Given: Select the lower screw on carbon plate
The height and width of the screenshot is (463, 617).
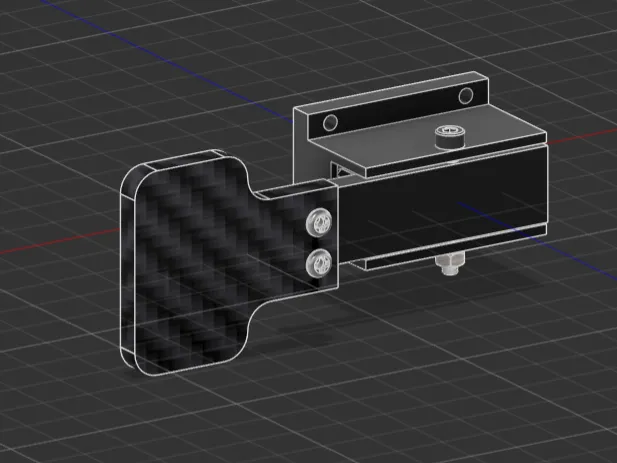Looking at the screenshot, I should [319, 263].
